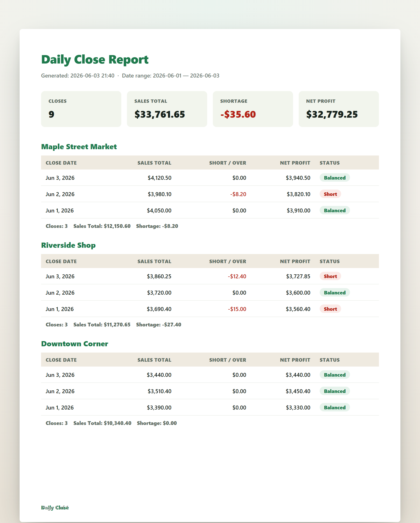Viewport: 420px width, 523px height.
Task: Click the -$12.40 shortage value
Action: click(237, 276)
